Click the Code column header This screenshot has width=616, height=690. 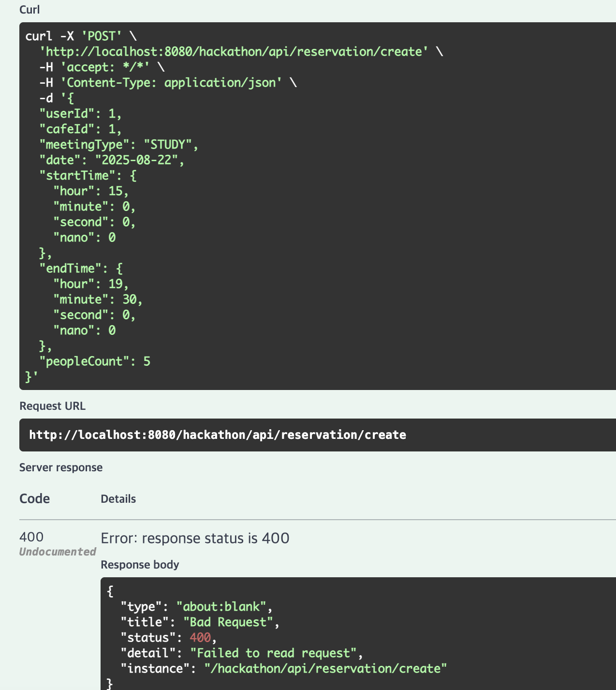pos(34,499)
